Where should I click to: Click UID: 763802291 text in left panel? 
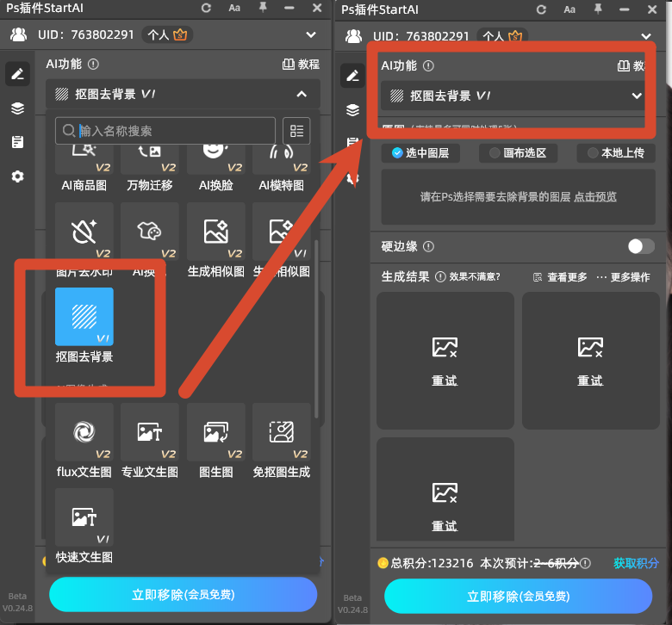85,34
